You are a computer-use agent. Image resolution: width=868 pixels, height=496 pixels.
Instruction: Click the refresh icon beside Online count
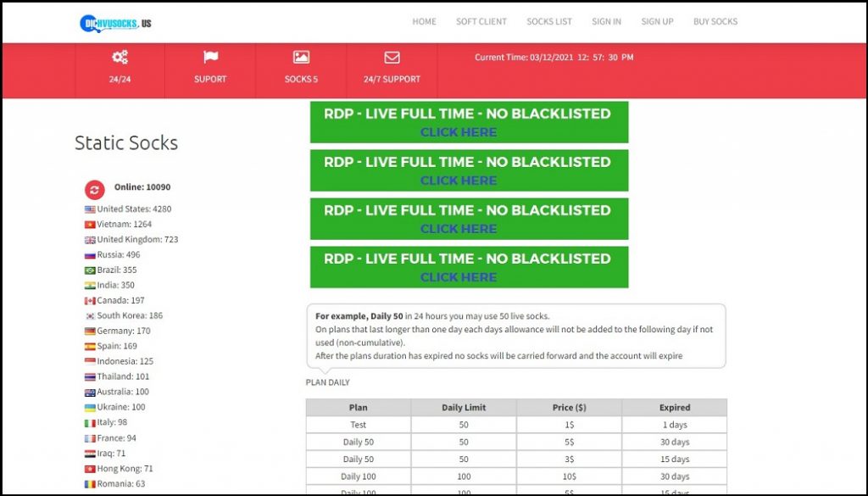point(94,188)
